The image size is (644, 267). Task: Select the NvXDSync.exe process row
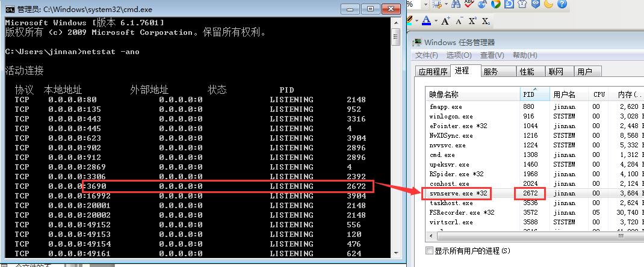pos(534,135)
